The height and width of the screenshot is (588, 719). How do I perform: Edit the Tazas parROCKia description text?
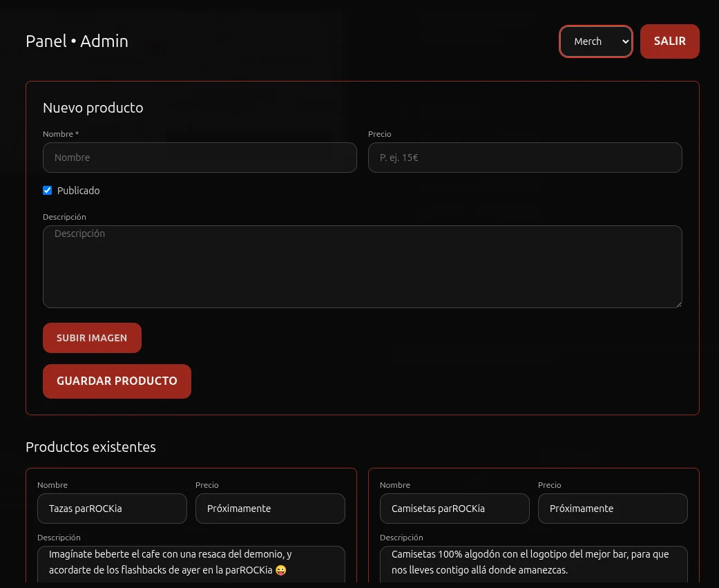(191, 562)
